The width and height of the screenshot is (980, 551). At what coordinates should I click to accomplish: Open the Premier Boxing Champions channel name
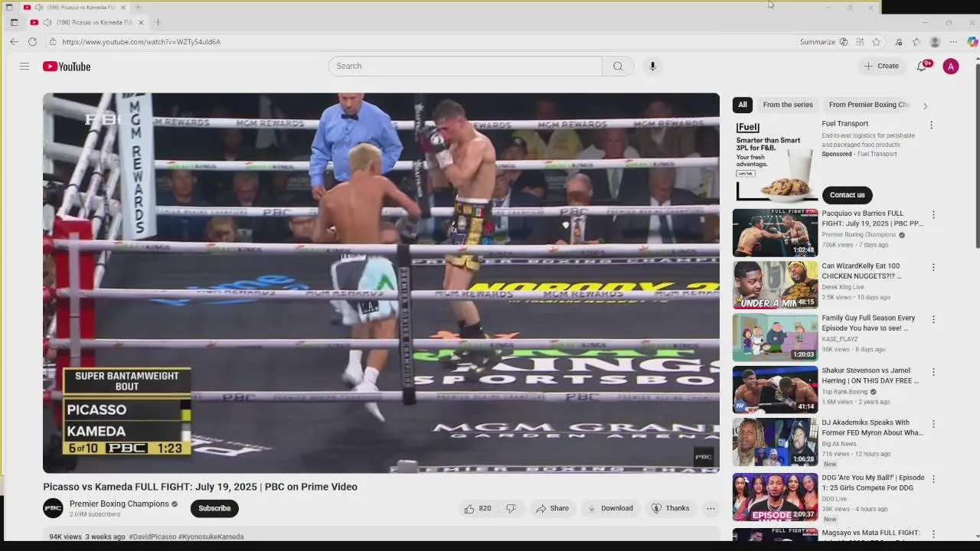tap(119, 504)
